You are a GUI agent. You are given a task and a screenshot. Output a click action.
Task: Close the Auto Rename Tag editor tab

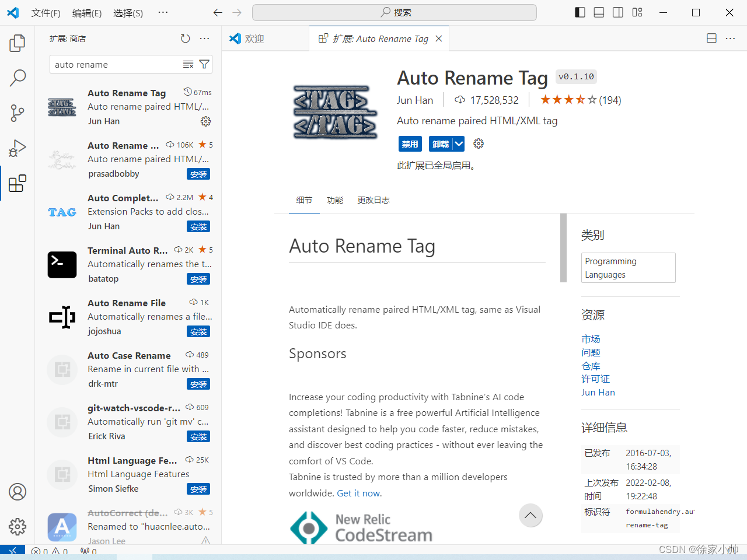[x=439, y=38]
